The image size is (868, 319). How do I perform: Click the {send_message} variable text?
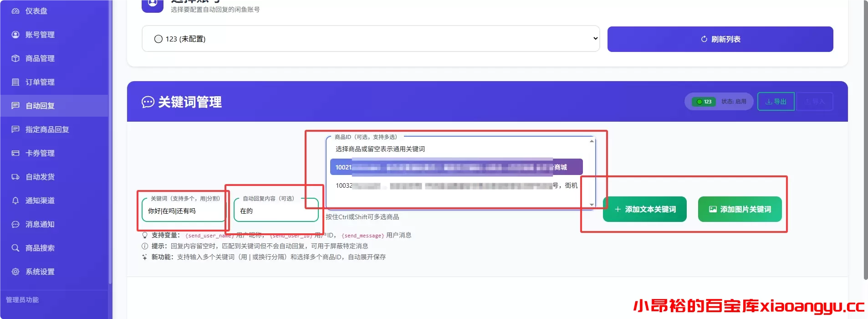363,236
